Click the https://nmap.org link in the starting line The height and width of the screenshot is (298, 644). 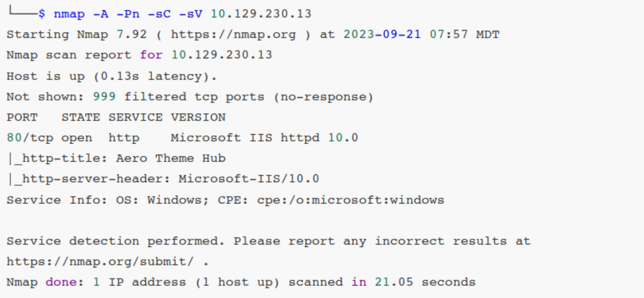click(233, 35)
